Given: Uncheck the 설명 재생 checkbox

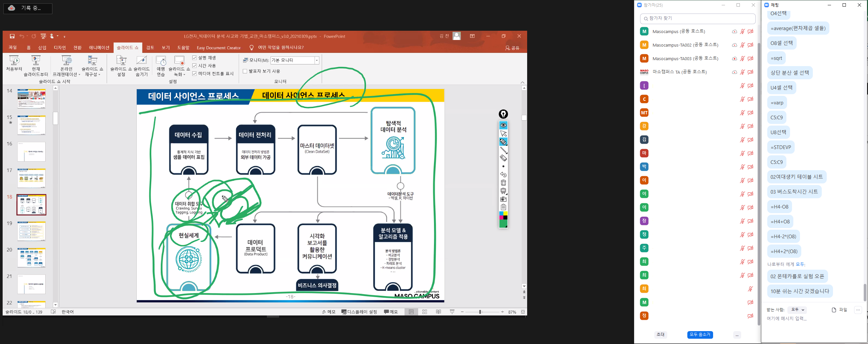Looking at the screenshot, I should point(195,58).
